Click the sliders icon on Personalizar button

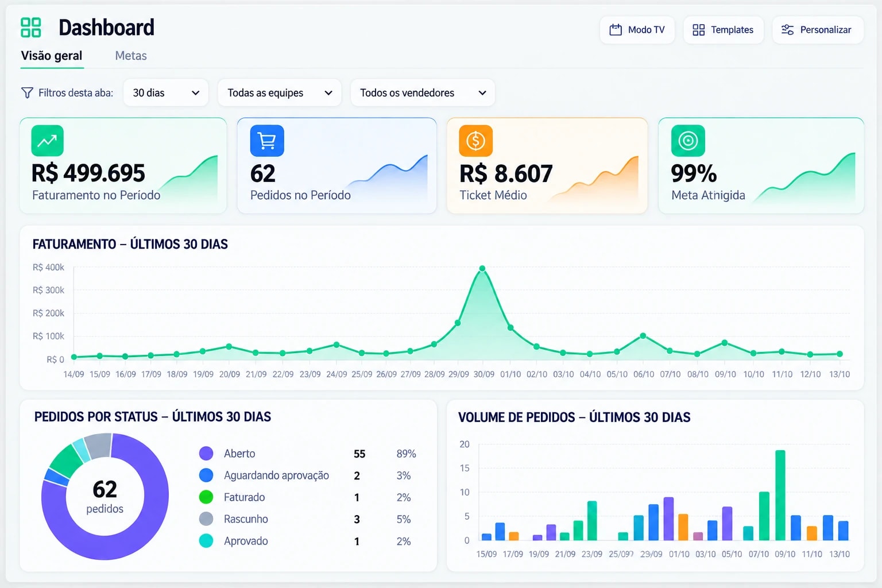click(787, 30)
